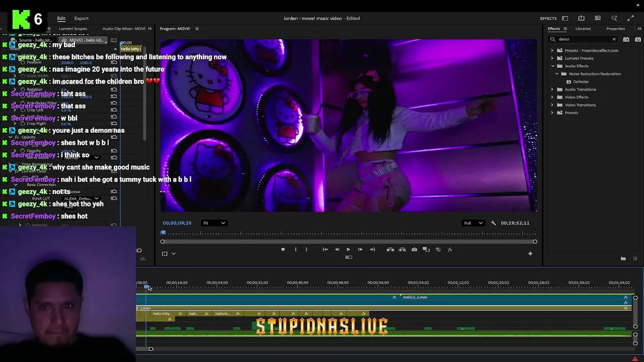The width and height of the screenshot is (644, 362).
Task: Expand the Lumetri Presets folder
Action: click(552, 58)
